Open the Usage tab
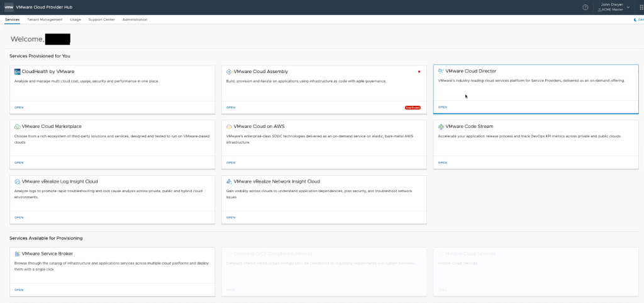This screenshot has height=303, width=644. (x=75, y=20)
